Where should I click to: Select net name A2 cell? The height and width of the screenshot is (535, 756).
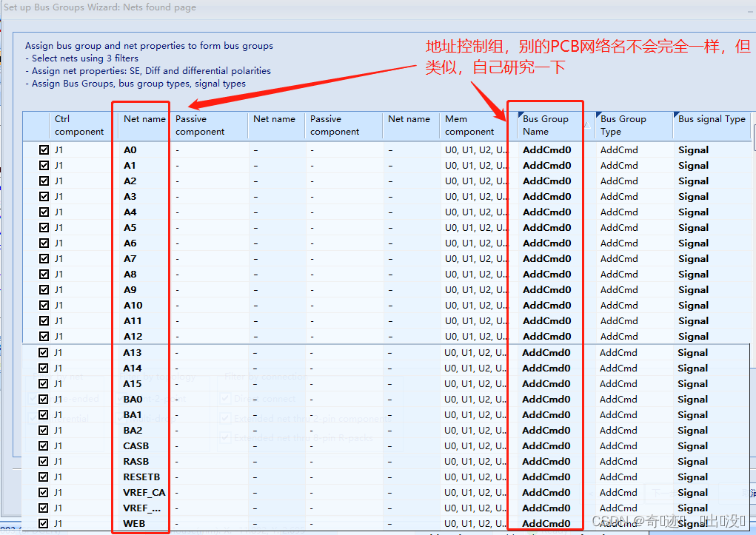pos(130,181)
